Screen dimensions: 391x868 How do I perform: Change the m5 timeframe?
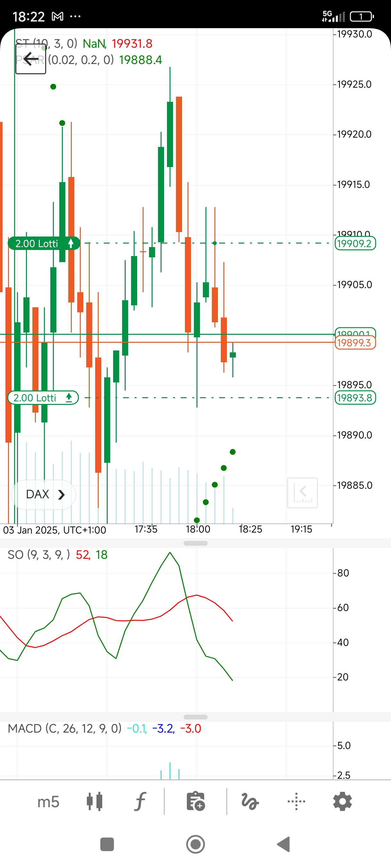click(48, 802)
